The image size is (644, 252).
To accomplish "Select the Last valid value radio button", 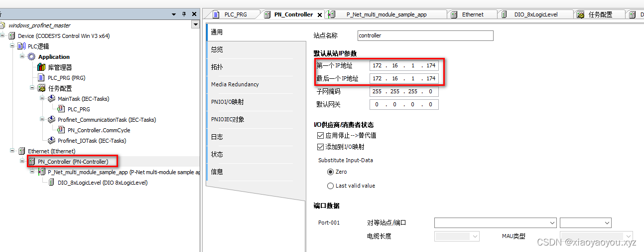I will [331, 186].
